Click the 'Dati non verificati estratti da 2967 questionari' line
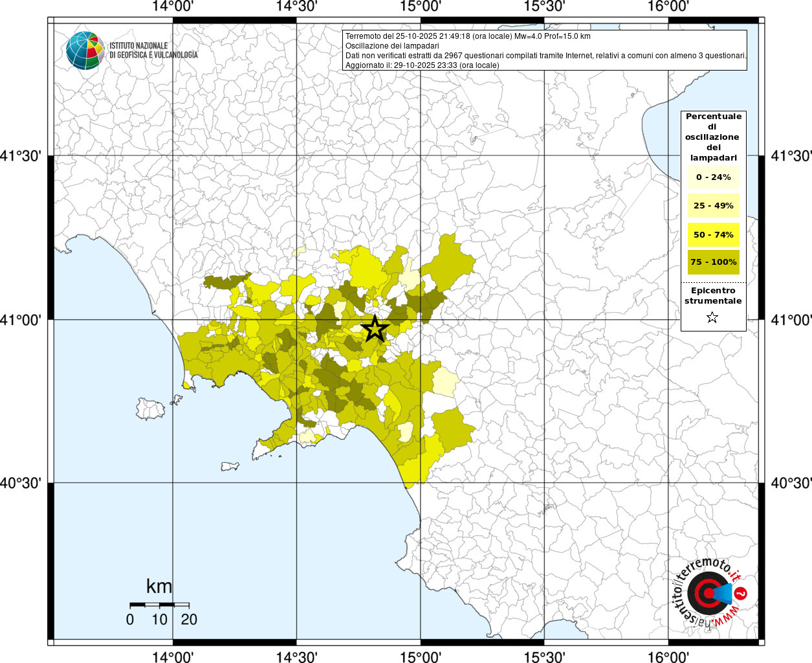Image resolution: width=812 pixels, height=663 pixels. click(546, 56)
